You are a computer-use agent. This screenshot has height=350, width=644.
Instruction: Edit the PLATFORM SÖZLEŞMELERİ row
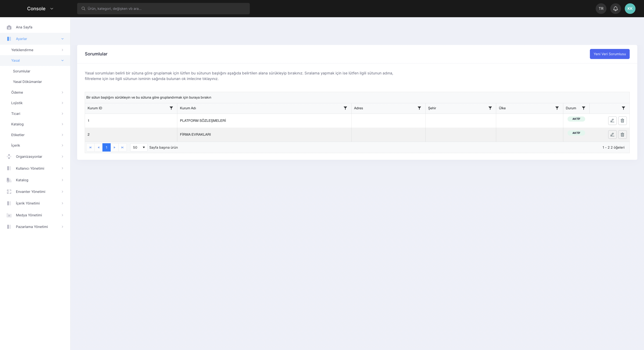coord(612,121)
